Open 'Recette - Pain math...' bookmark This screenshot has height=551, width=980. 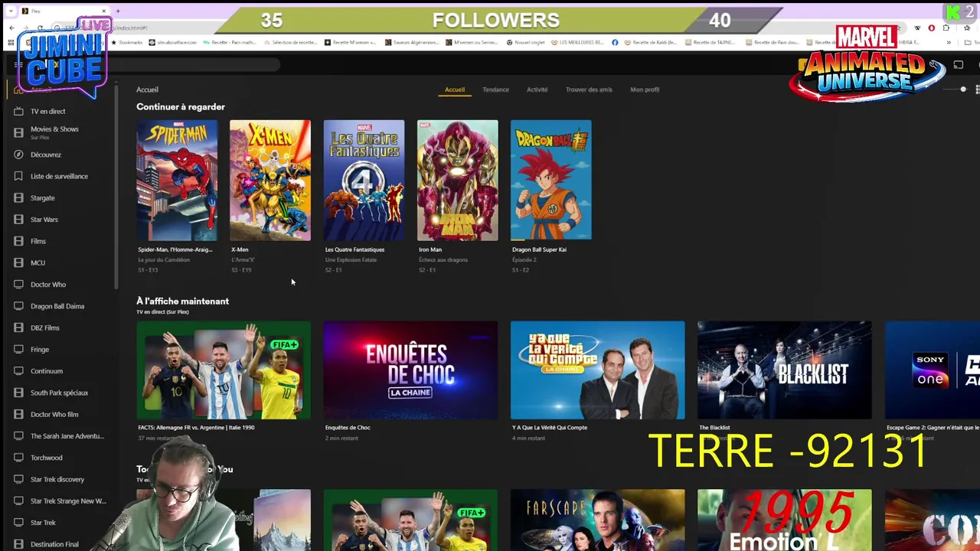click(x=231, y=43)
